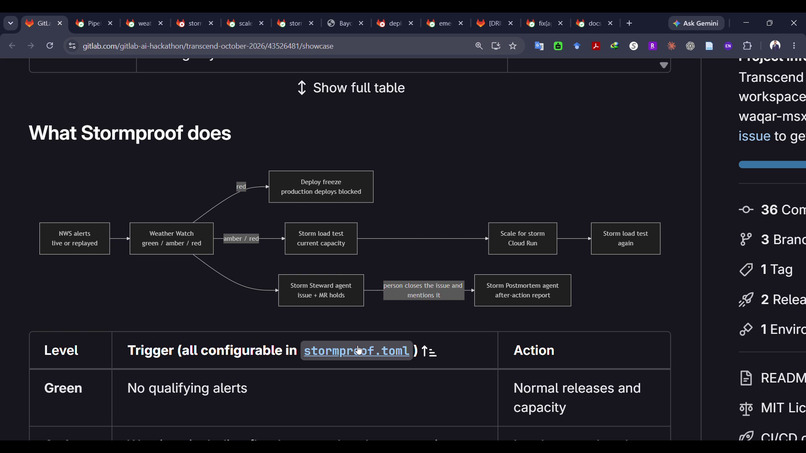Click 'Storm Steward agent' diagram node

(x=321, y=290)
